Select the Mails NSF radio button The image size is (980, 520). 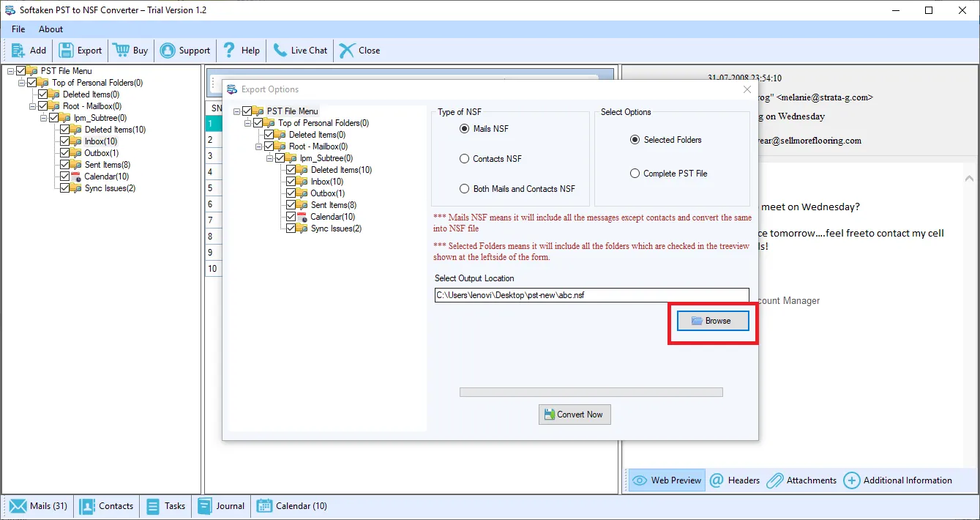coord(464,129)
